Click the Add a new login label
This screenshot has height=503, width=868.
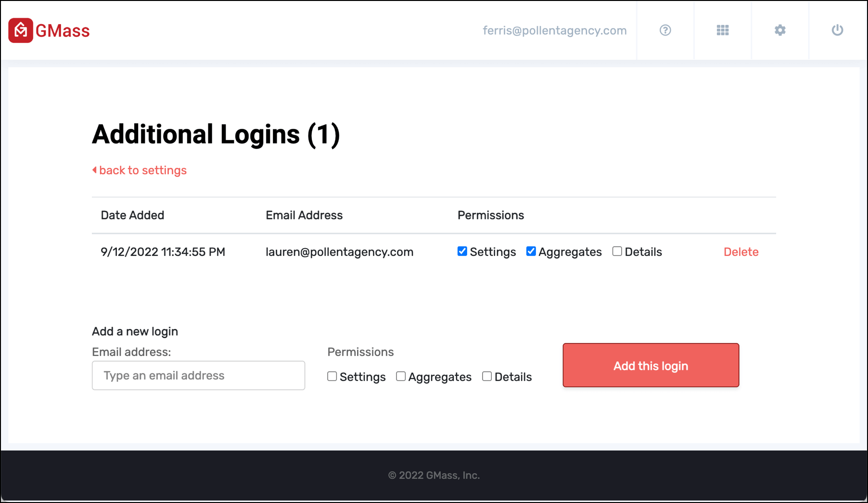click(x=135, y=331)
